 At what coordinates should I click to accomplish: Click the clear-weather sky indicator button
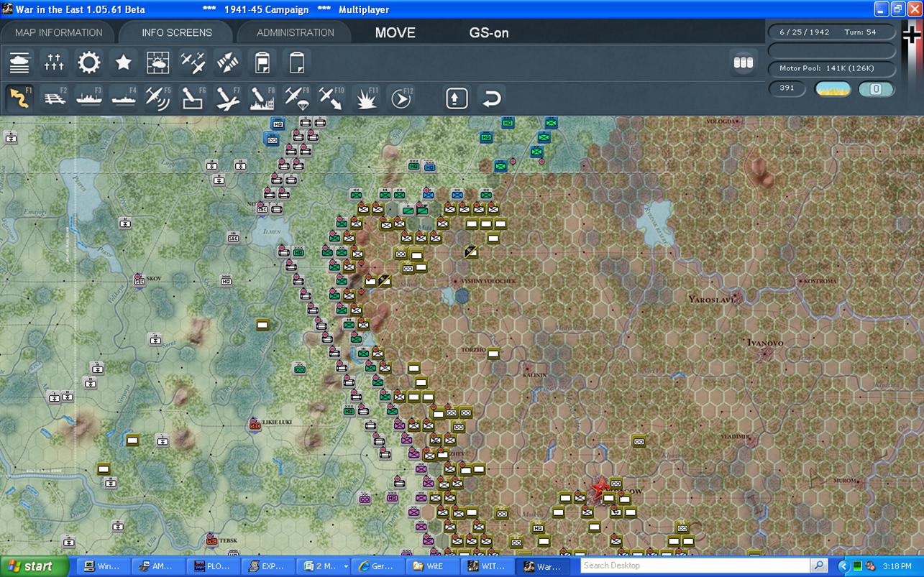coord(833,89)
